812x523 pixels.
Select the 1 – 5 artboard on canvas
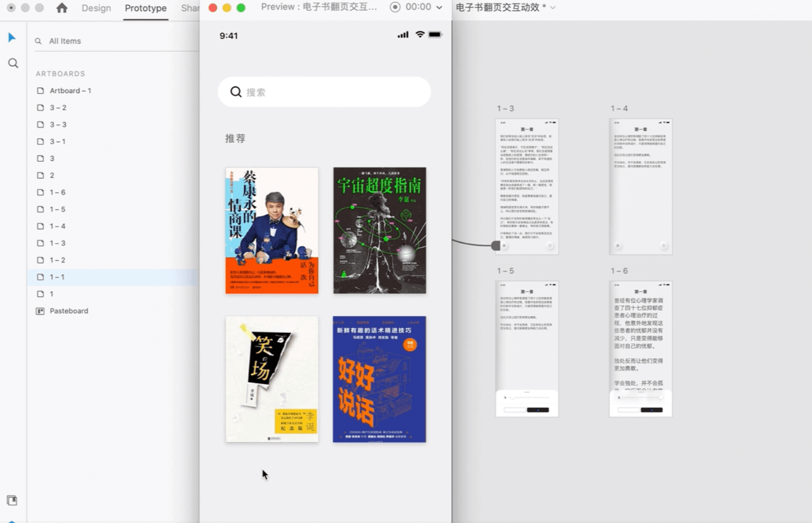pyautogui.click(x=527, y=349)
